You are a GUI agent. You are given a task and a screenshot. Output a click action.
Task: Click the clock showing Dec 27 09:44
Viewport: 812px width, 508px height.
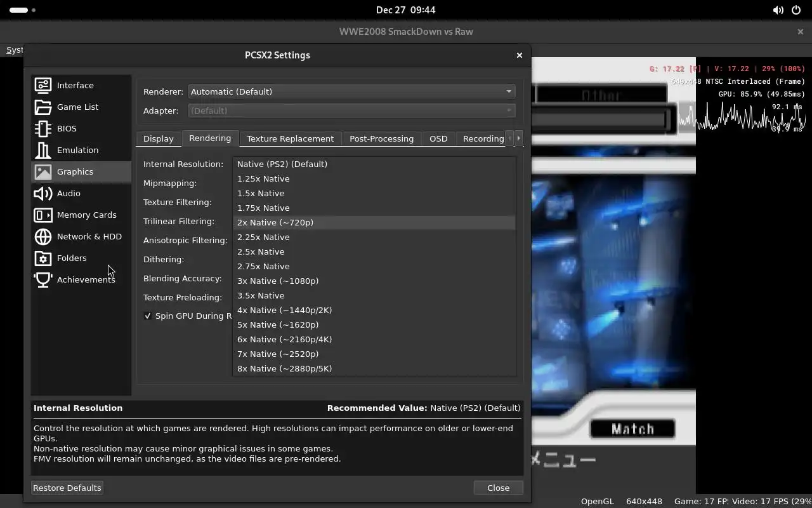pyautogui.click(x=405, y=10)
